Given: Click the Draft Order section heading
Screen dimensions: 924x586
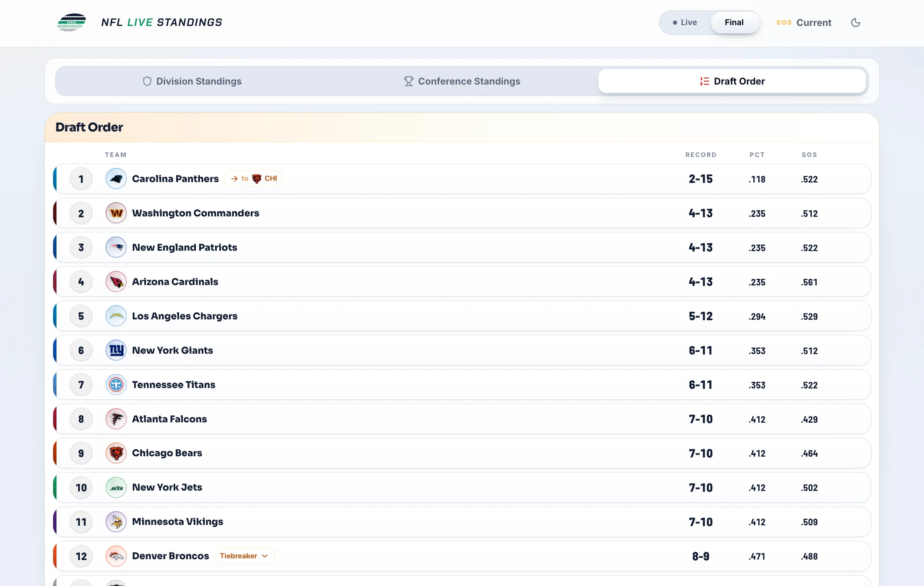Looking at the screenshot, I should (89, 127).
